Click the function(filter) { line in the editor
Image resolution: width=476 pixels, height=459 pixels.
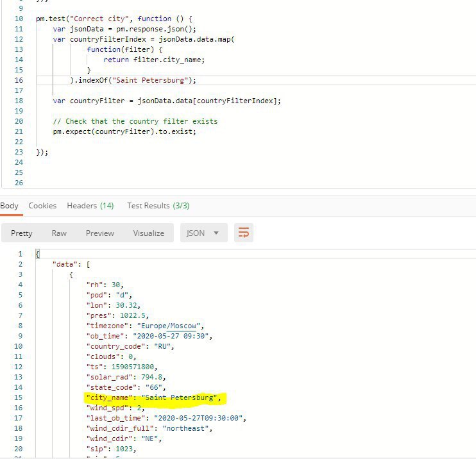(x=124, y=49)
